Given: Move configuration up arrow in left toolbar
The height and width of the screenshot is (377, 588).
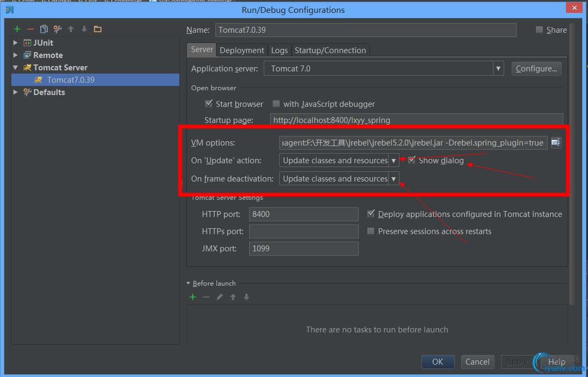Looking at the screenshot, I should click(x=71, y=29).
